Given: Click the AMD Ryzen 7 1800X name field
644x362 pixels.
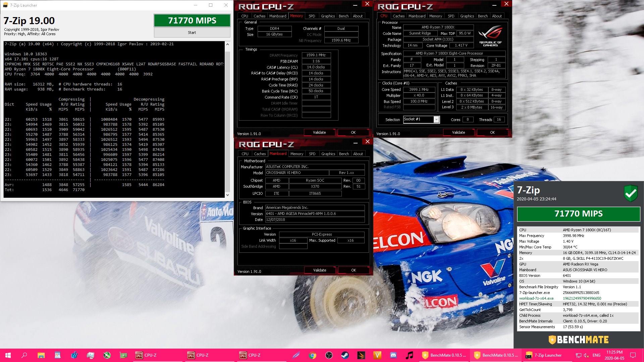Looking at the screenshot, I should (x=438, y=27).
